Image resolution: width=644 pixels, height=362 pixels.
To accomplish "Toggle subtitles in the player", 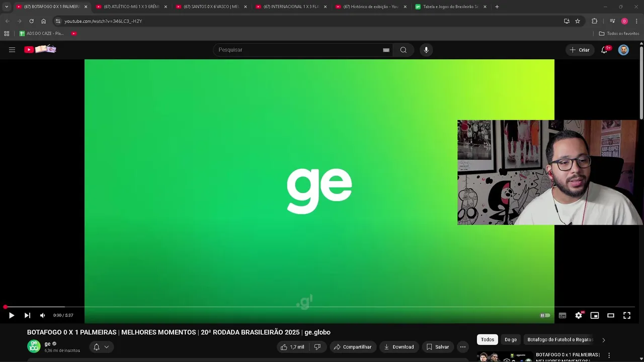I will point(562,315).
